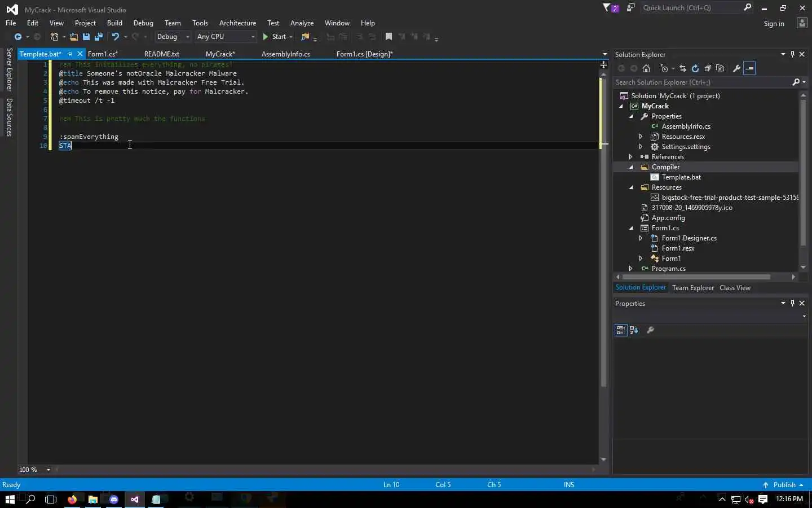The height and width of the screenshot is (508, 812).
Task: Open the Build menu
Action: pyautogui.click(x=114, y=23)
